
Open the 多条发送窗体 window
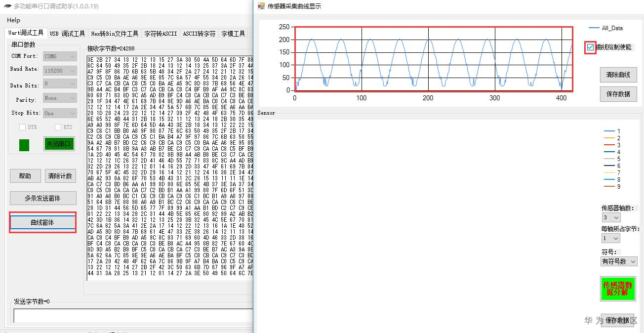[43, 198]
